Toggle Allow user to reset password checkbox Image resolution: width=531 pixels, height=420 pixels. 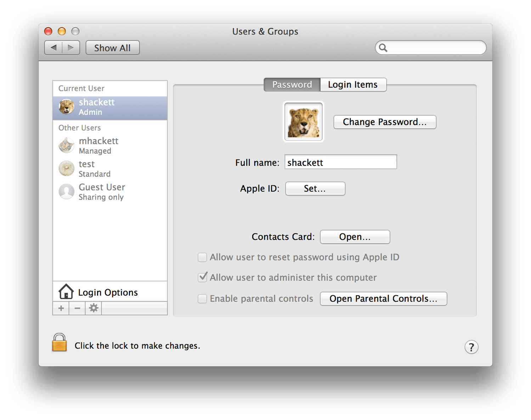(202, 257)
